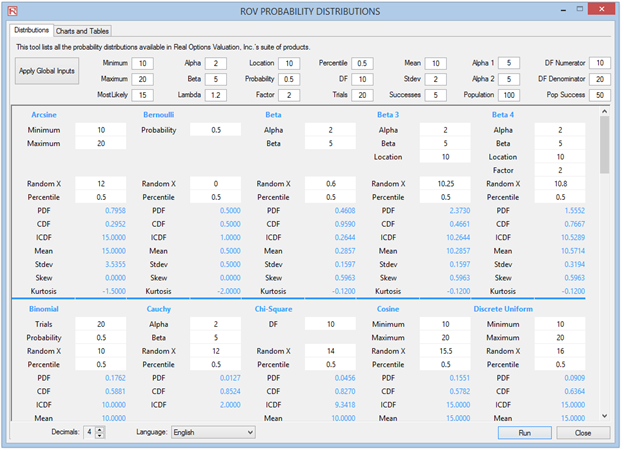Image resolution: width=624 pixels, height=452 pixels.
Task: Click the Arcsine Stdev value 3.5355
Action: 115,264
